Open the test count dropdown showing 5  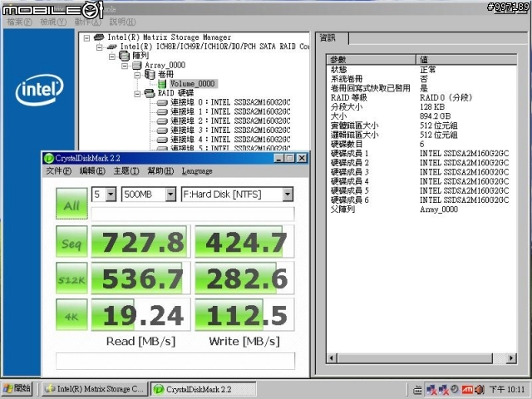tap(111, 195)
